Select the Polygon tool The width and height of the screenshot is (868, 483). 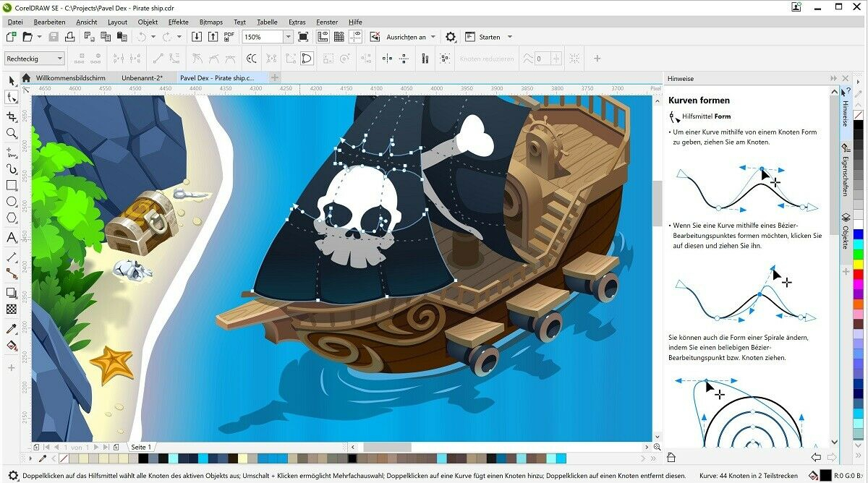12,218
